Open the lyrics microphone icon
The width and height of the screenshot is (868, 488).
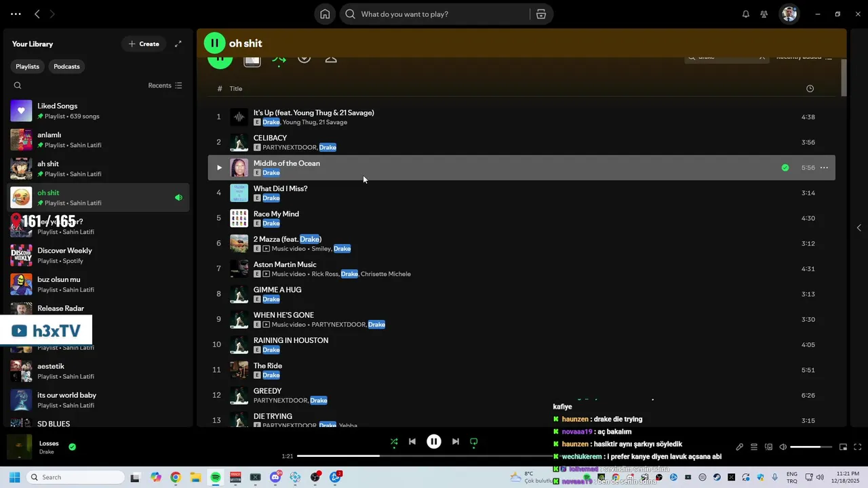pyautogui.click(x=740, y=447)
